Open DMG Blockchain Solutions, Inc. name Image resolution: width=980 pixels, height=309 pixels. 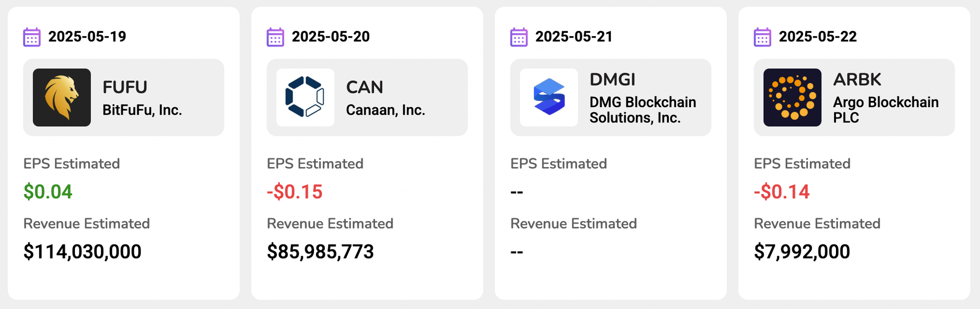642,110
